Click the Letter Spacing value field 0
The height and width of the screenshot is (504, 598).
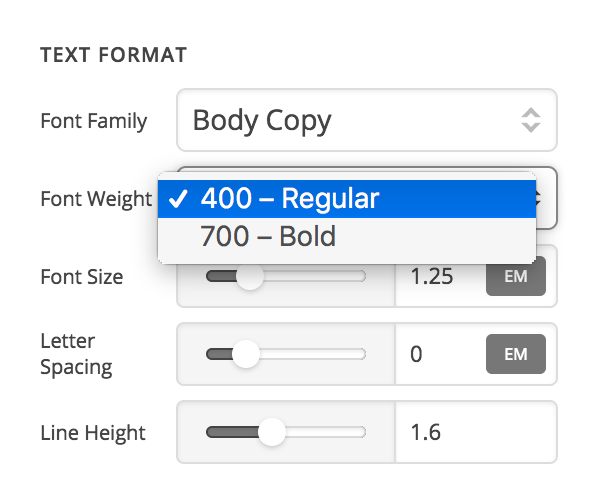pos(440,354)
